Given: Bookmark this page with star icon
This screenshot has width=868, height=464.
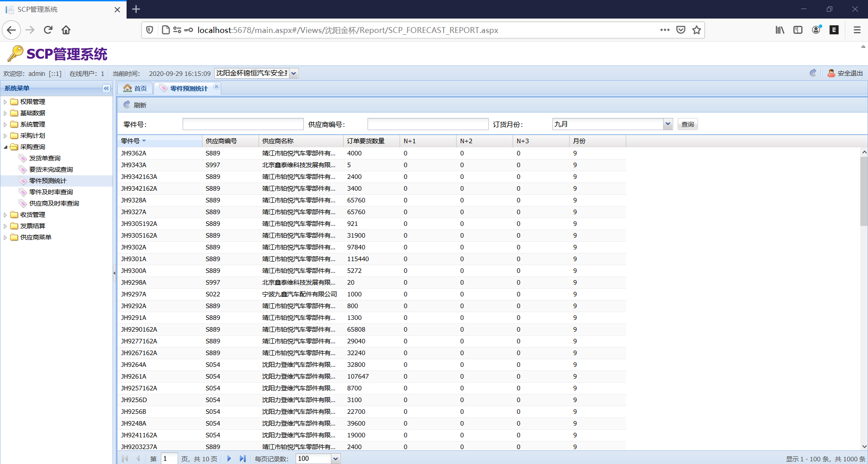Looking at the screenshot, I should click(x=697, y=30).
